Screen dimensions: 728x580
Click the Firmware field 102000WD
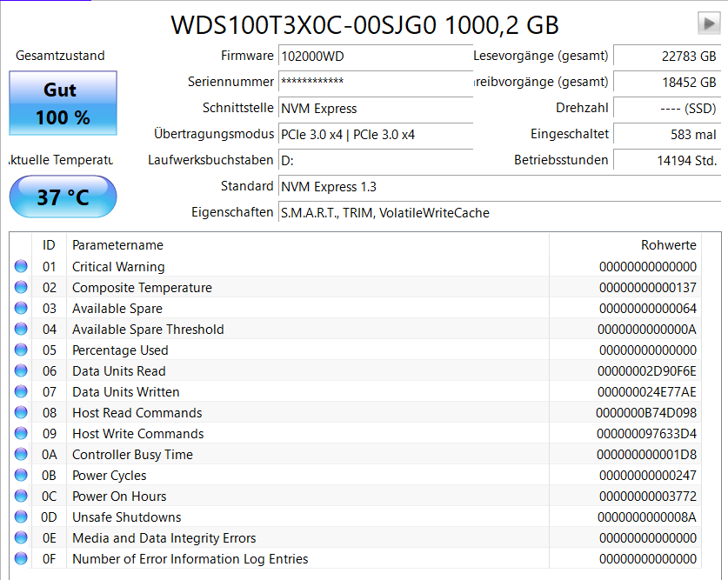point(376,57)
